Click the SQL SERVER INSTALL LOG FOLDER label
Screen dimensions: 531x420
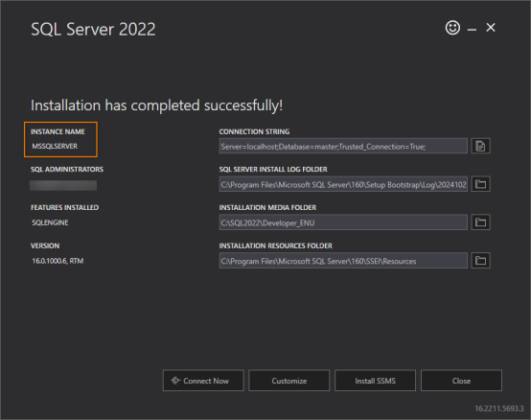point(273,169)
